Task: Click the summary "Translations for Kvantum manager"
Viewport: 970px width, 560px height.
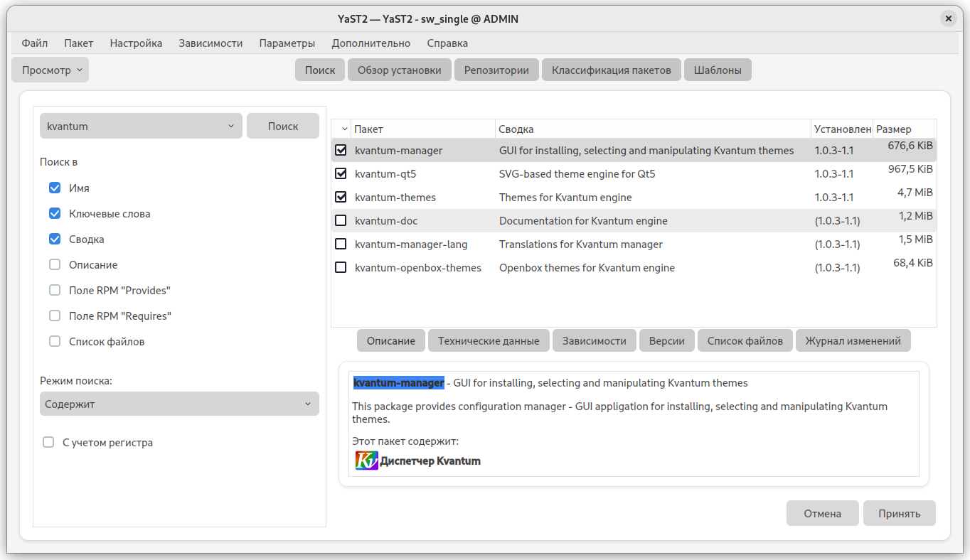Action: (581, 244)
